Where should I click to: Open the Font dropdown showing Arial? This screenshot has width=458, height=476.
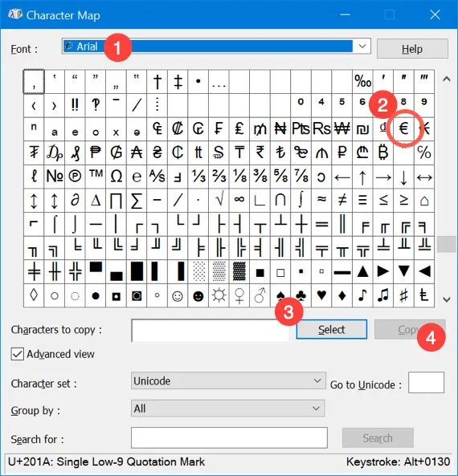pos(216,46)
